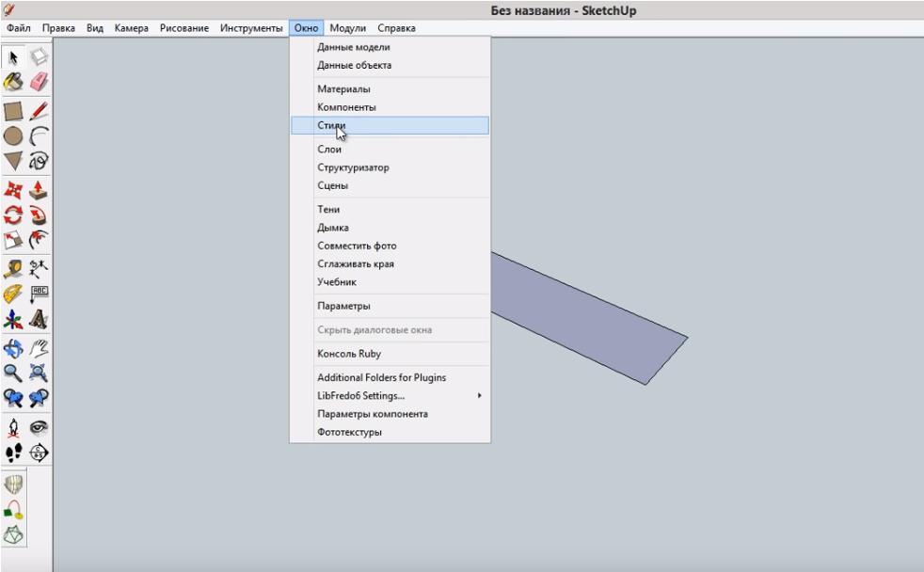Select the Pan hand tool
The height and width of the screenshot is (572, 924).
click(39, 348)
